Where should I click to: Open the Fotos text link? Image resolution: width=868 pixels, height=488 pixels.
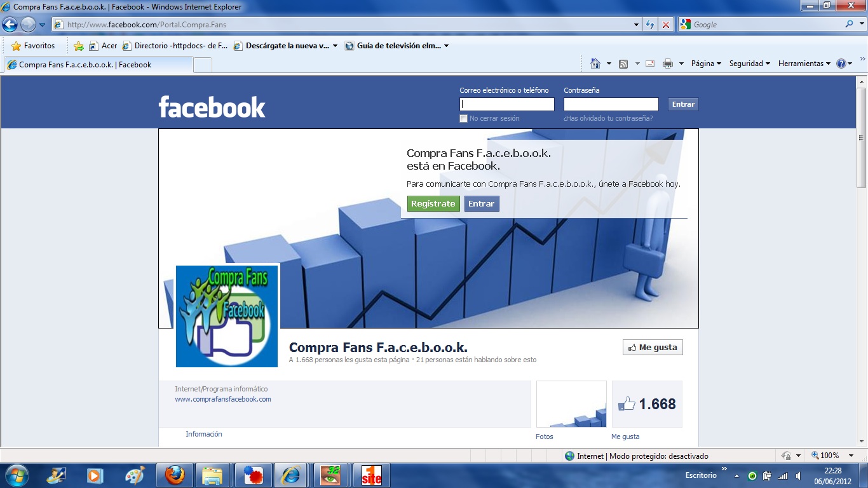coord(545,437)
